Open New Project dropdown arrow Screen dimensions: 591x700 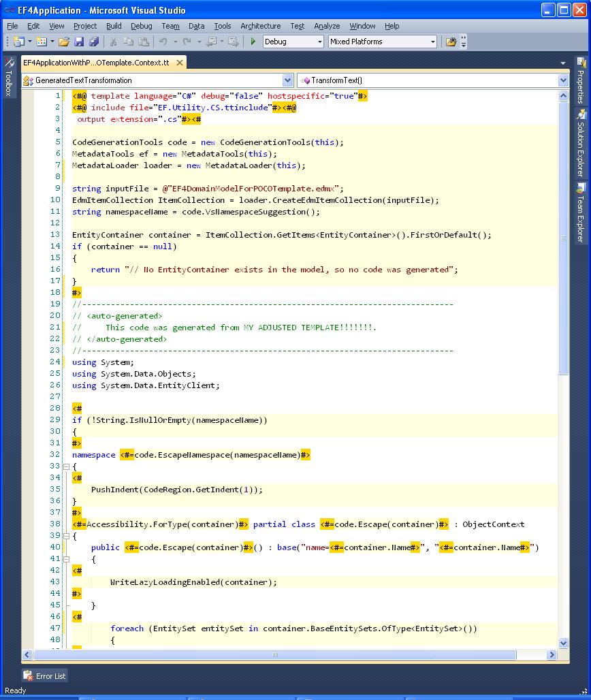pyautogui.click(x=30, y=42)
